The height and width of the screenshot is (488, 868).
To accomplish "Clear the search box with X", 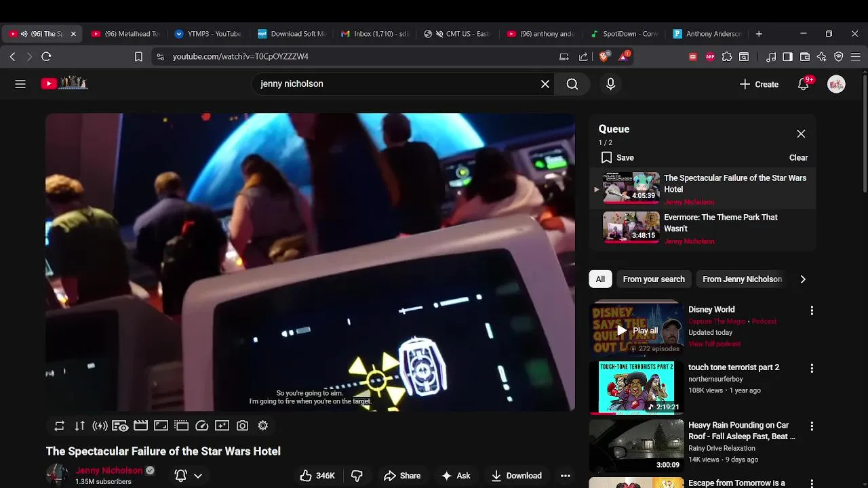I will 545,84.
